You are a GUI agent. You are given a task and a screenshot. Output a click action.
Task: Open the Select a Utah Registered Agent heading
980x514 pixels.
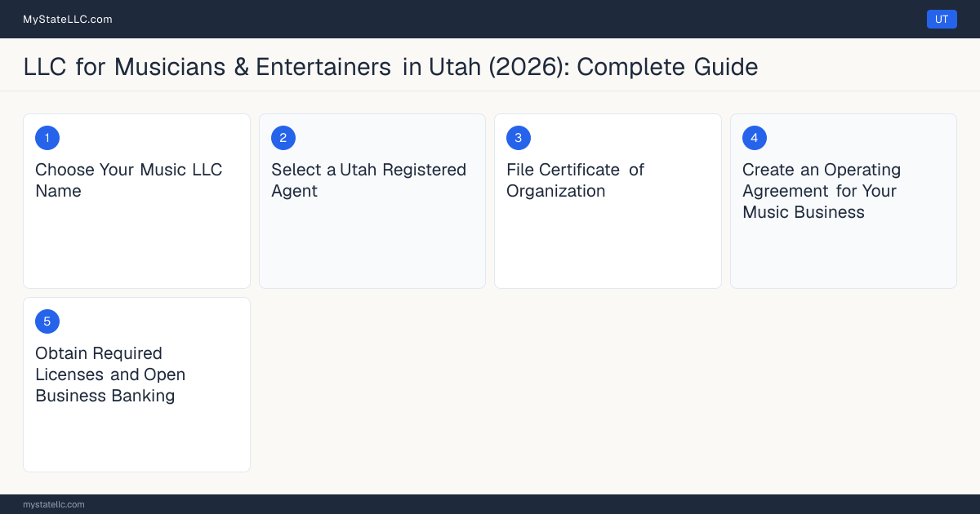368,180
